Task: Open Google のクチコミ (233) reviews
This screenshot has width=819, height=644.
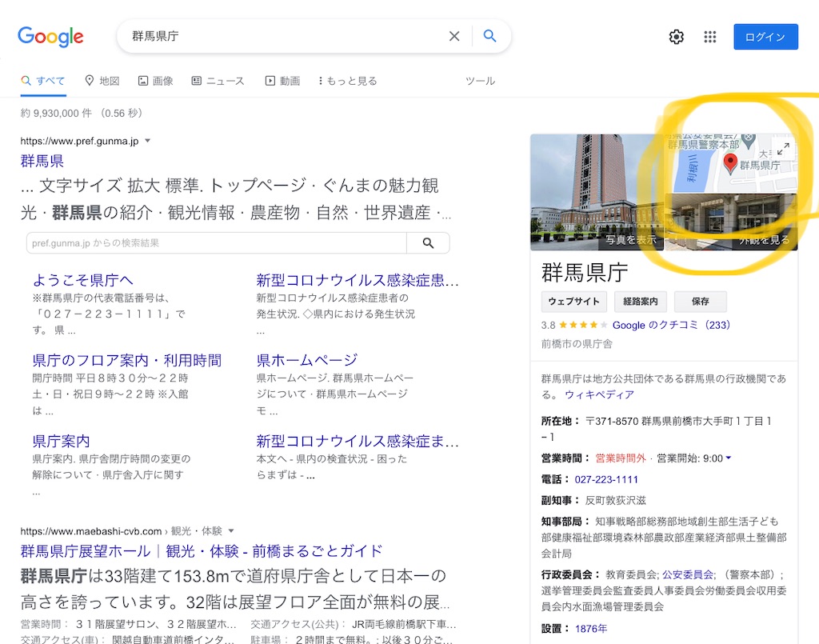Action: click(x=671, y=325)
